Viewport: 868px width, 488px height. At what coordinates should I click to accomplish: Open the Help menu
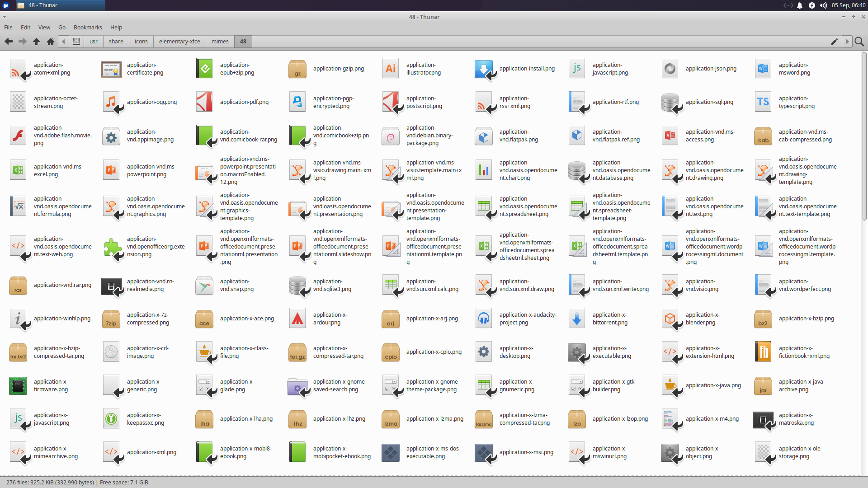coord(116,28)
